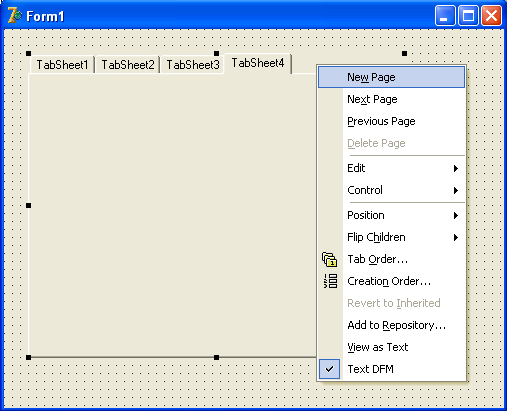Select the active TabSheet4 tab
Image resolution: width=507 pixels, height=411 pixels.
(258, 63)
